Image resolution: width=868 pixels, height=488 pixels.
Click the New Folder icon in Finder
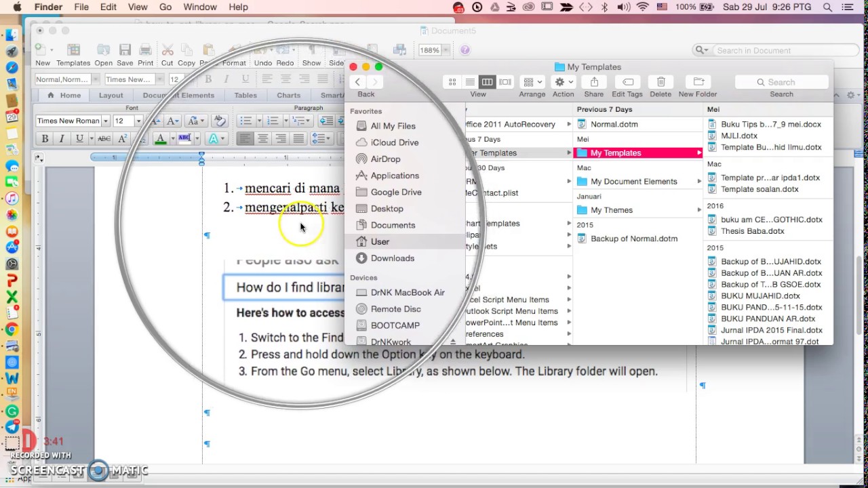698,82
